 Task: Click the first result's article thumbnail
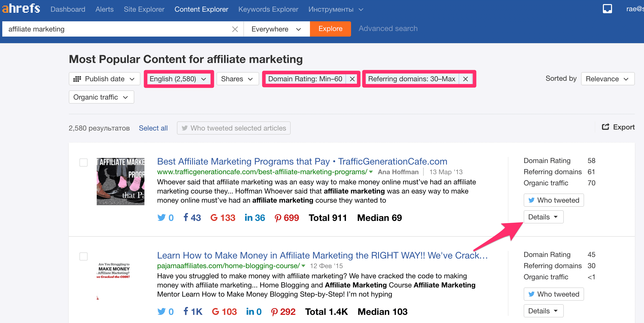(x=121, y=181)
